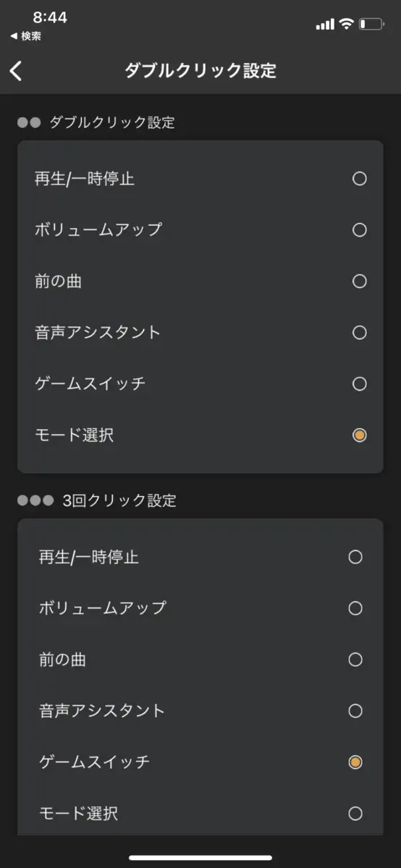
Task: Tap the Wi-Fi icon in status bar
Action: click(347, 25)
